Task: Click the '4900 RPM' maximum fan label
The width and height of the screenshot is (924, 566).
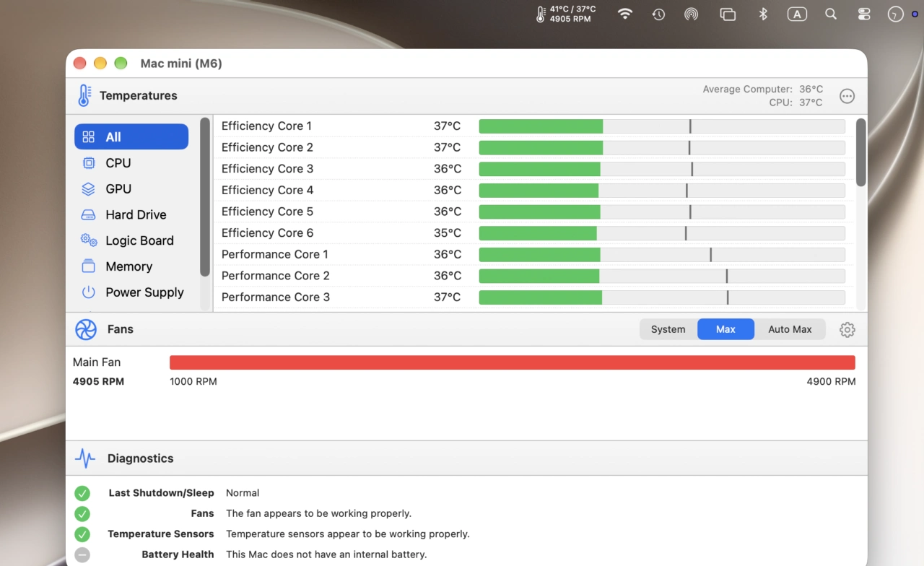Action: [x=831, y=381]
